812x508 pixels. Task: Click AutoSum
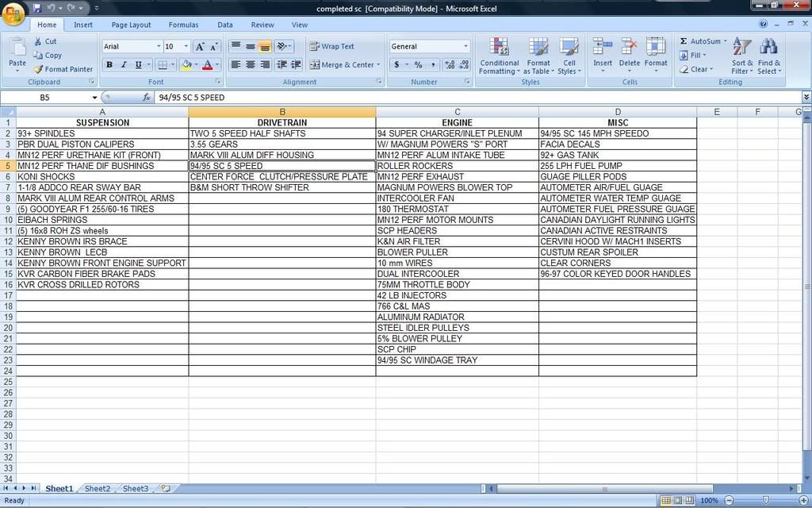tap(703, 41)
